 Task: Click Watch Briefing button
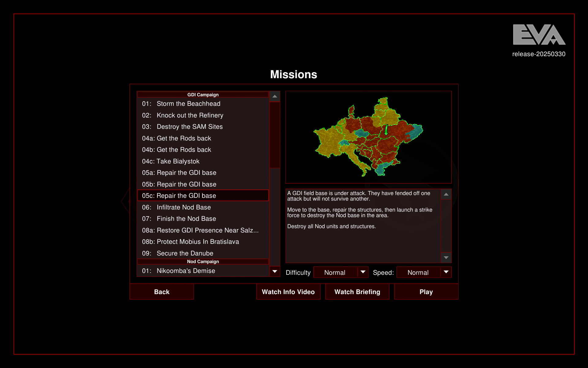point(357,292)
